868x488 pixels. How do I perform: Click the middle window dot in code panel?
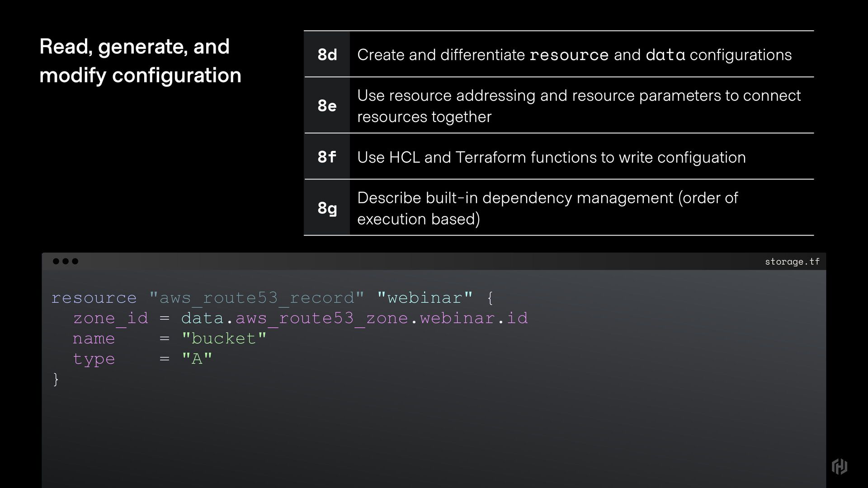click(66, 261)
